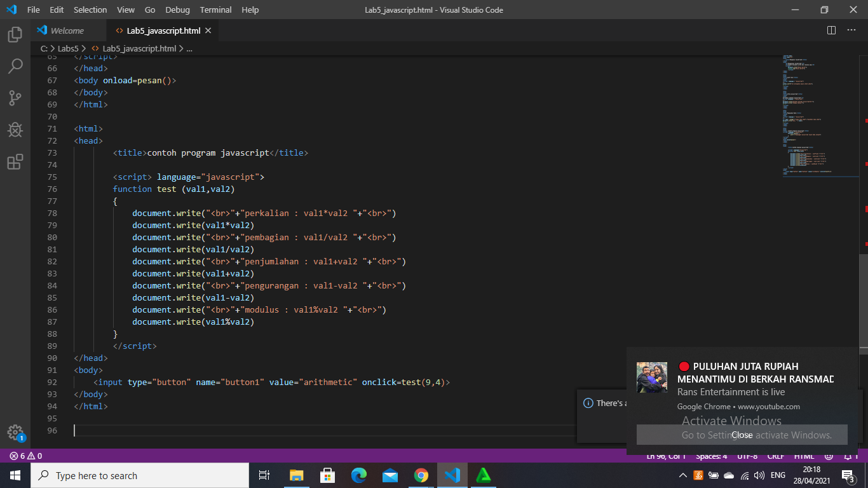Viewport: 868px width, 488px height.
Task: Open the Extensions icon
Action: click(x=14, y=162)
